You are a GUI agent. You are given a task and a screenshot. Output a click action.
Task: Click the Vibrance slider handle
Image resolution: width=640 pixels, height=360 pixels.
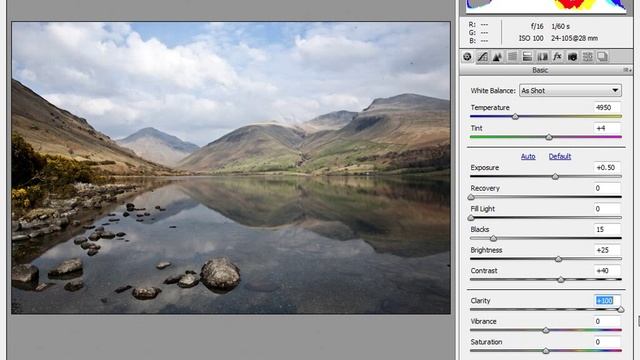[546, 330]
